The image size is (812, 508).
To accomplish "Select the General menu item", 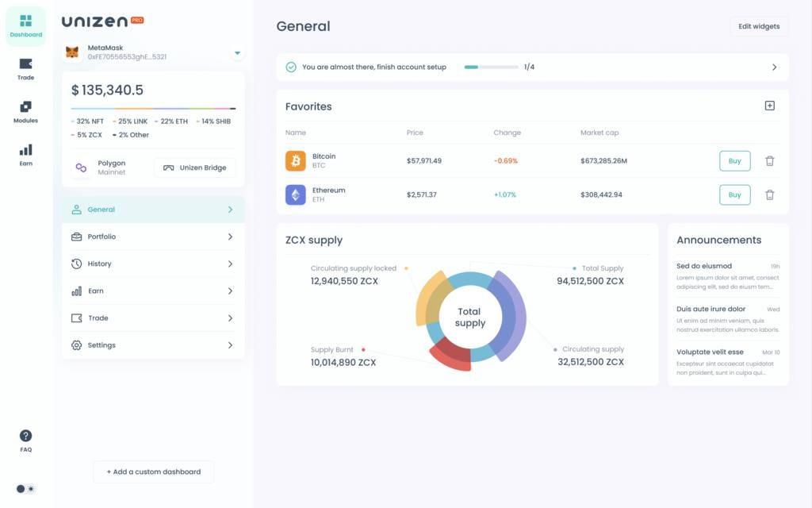I will pos(153,210).
